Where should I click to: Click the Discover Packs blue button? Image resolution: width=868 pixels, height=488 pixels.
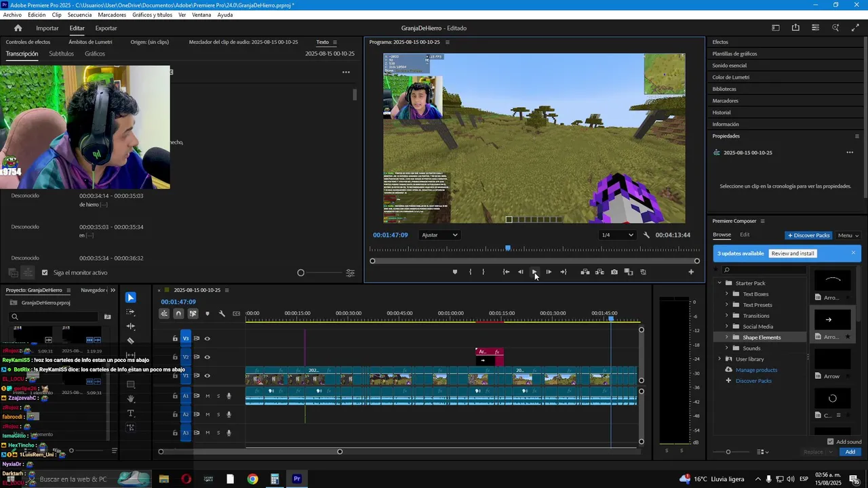(808, 235)
